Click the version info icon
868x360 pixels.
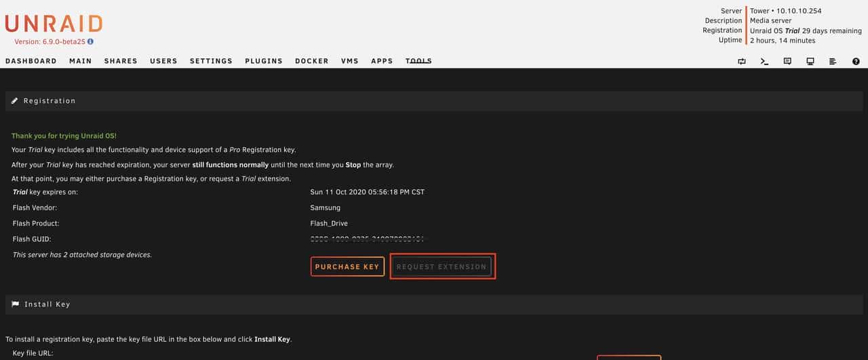[90, 41]
